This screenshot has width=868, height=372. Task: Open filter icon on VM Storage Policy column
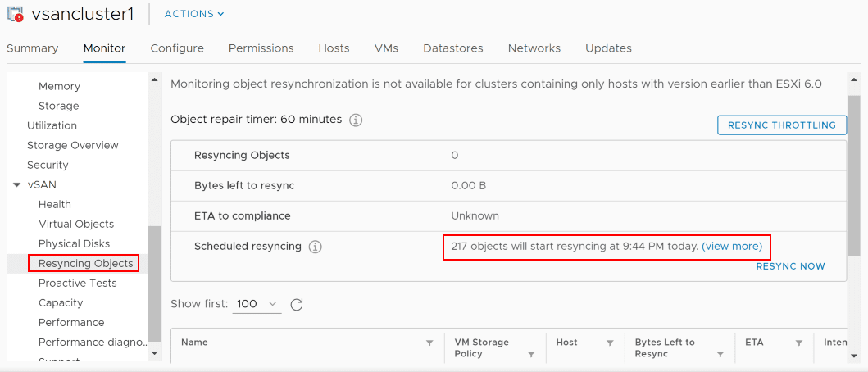531,354
